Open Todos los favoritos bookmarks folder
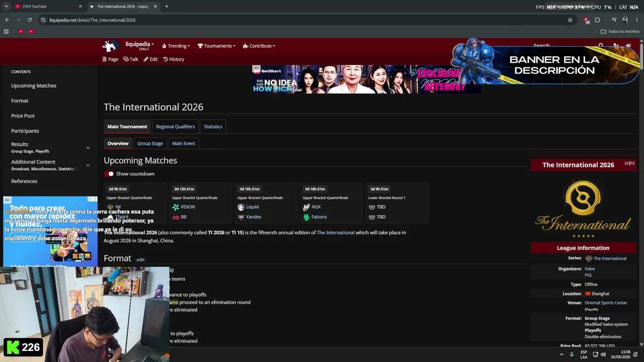 pos(620,31)
